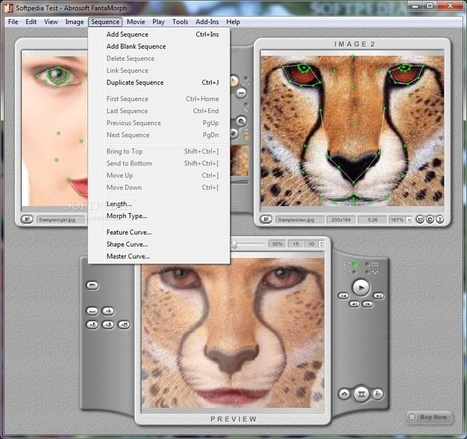Choose Add Sequence from the menu
467x439 pixels.
pyautogui.click(x=159, y=34)
